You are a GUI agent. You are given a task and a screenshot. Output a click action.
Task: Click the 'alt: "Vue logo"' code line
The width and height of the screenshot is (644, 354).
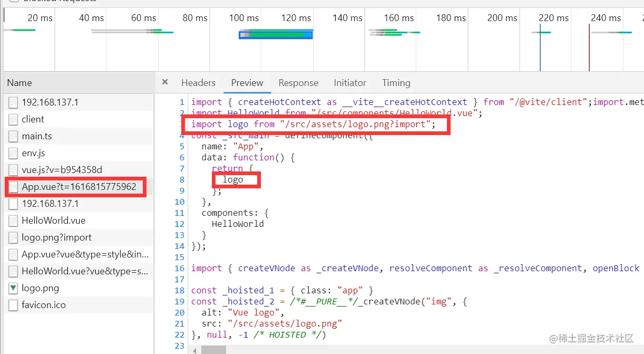[242, 312]
